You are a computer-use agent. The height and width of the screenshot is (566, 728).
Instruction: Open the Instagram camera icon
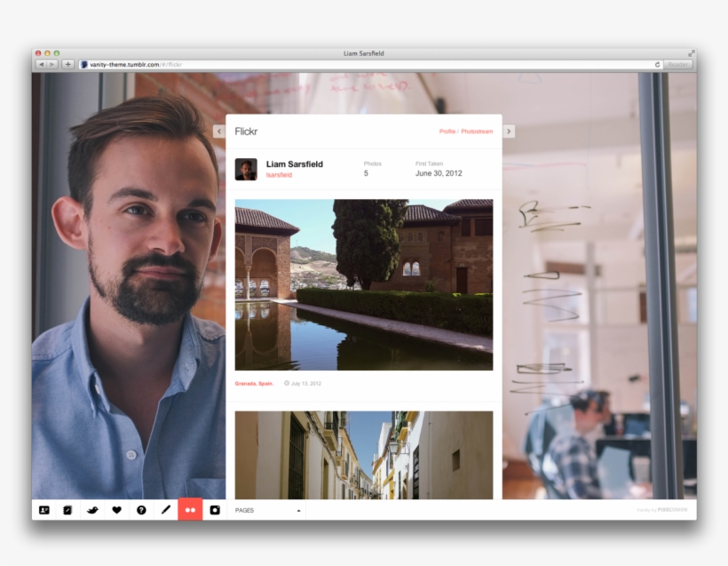pos(215,510)
